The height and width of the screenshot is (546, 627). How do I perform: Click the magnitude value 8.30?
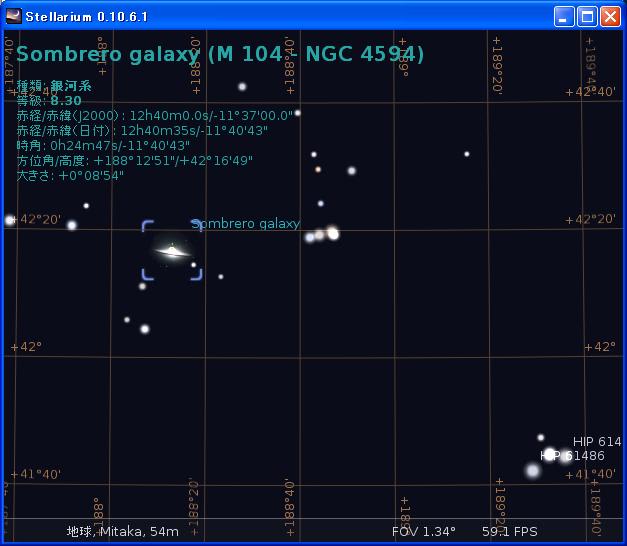pyautogui.click(x=66, y=100)
